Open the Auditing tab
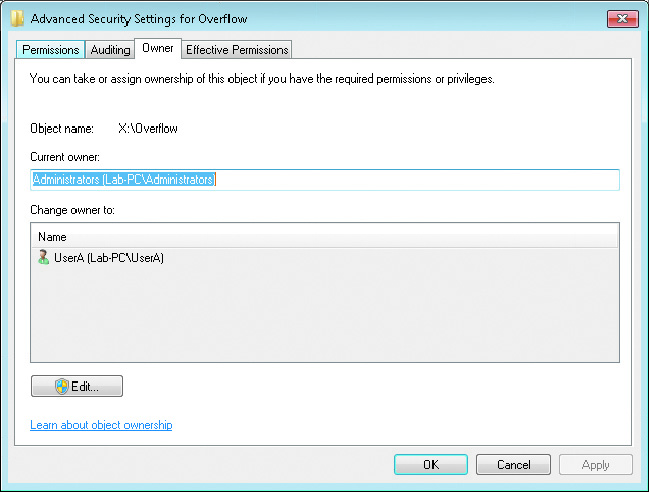The height and width of the screenshot is (492, 649). tap(110, 50)
